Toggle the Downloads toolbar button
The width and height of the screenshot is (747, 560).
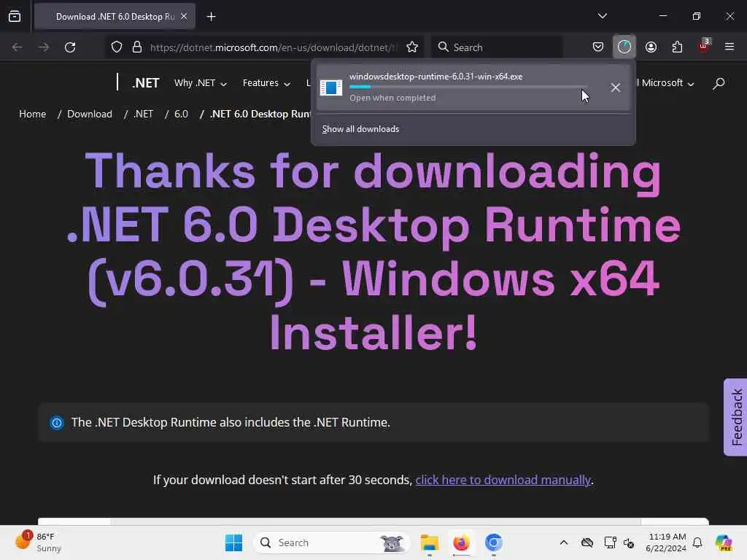pos(624,47)
